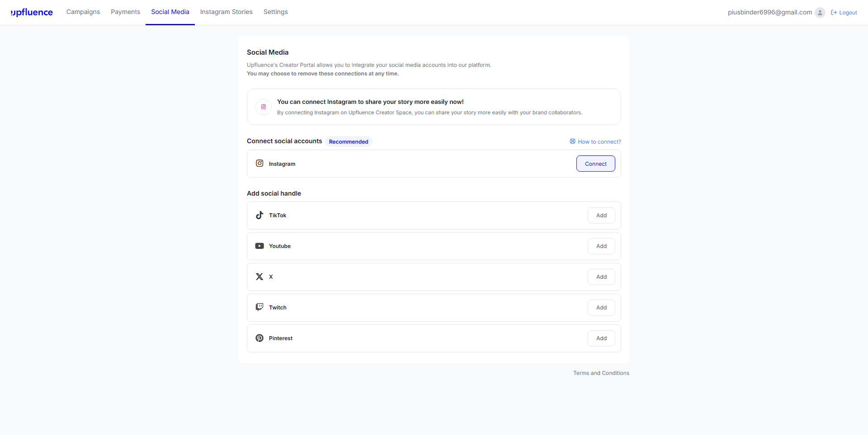Image resolution: width=868 pixels, height=435 pixels.
Task: Add a Pinterest handle
Action: point(601,338)
